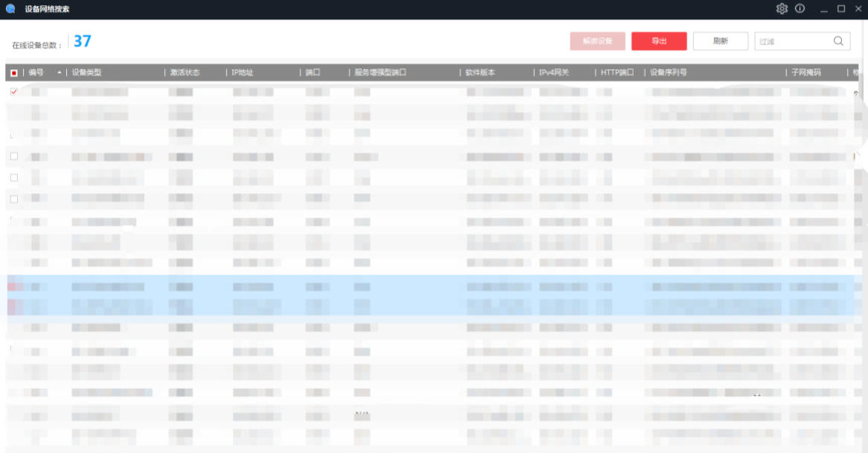Tick the checkbox on the fourth device row
Image resolution: width=868 pixels, height=453 pixels.
click(13, 156)
